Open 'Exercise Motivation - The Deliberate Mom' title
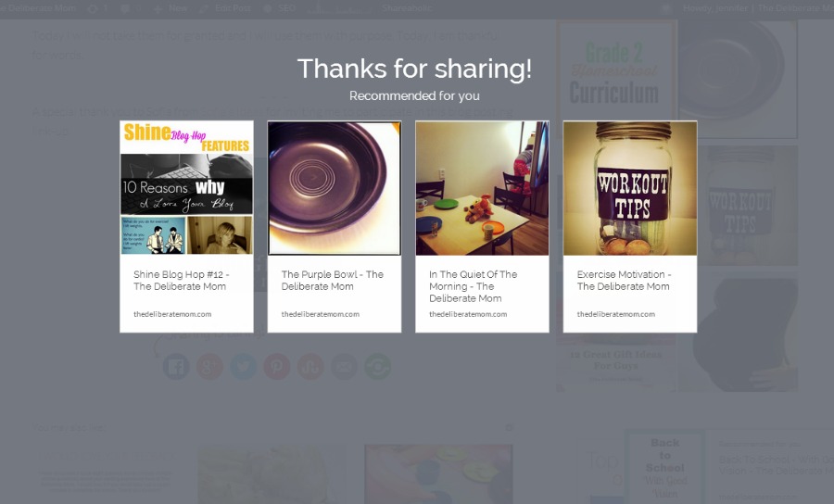 (624, 280)
